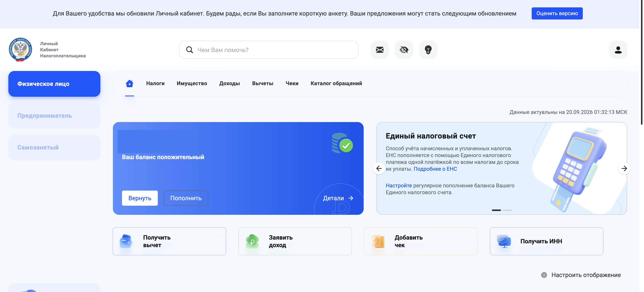Open the messages envelope icon

pos(380,50)
